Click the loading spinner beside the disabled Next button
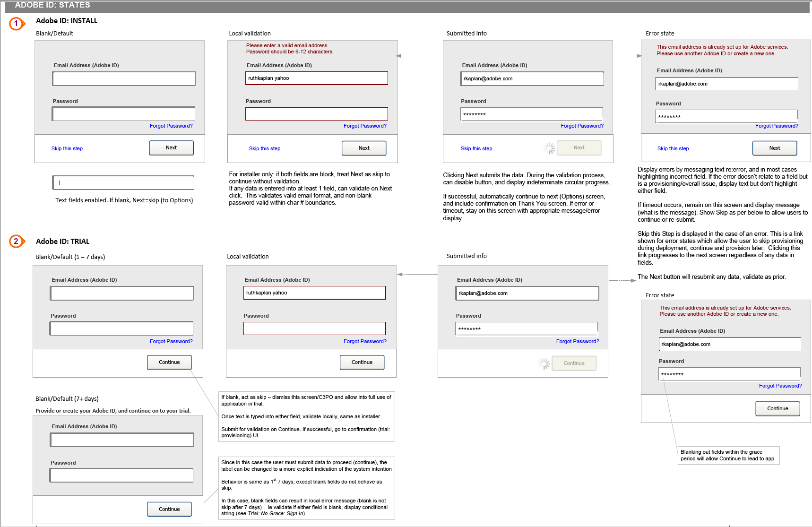The height and width of the screenshot is (527, 812). pyautogui.click(x=549, y=148)
